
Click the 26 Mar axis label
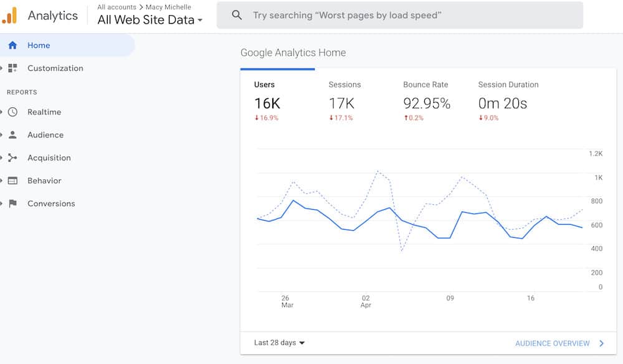click(287, 302)
